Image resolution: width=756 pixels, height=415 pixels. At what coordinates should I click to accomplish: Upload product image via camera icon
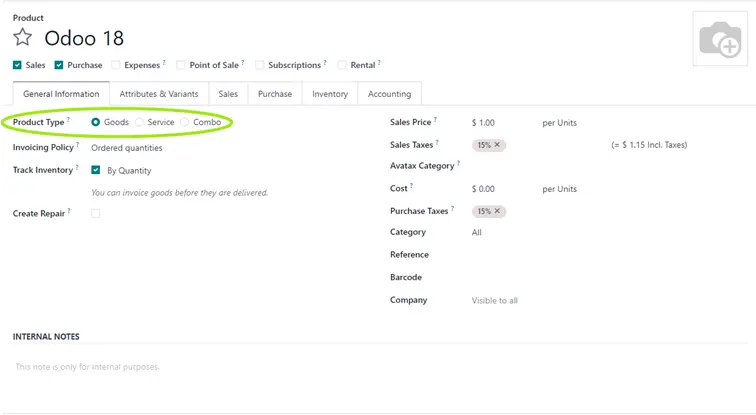point(720,39)
